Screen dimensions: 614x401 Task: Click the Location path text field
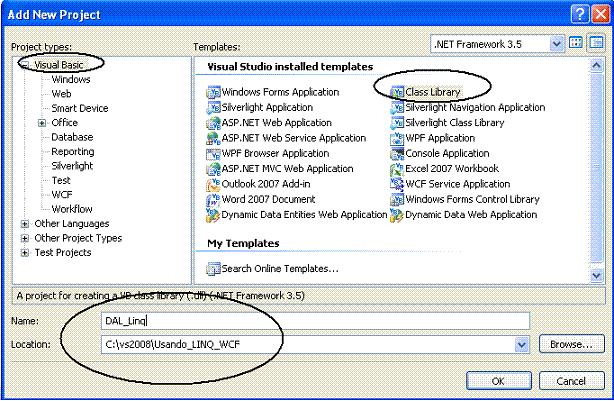tap(308, 345)
